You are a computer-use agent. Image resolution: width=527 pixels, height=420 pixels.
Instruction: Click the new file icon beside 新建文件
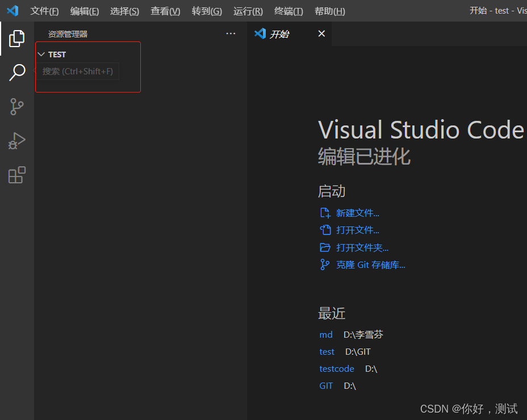click(x=325, y=213)
